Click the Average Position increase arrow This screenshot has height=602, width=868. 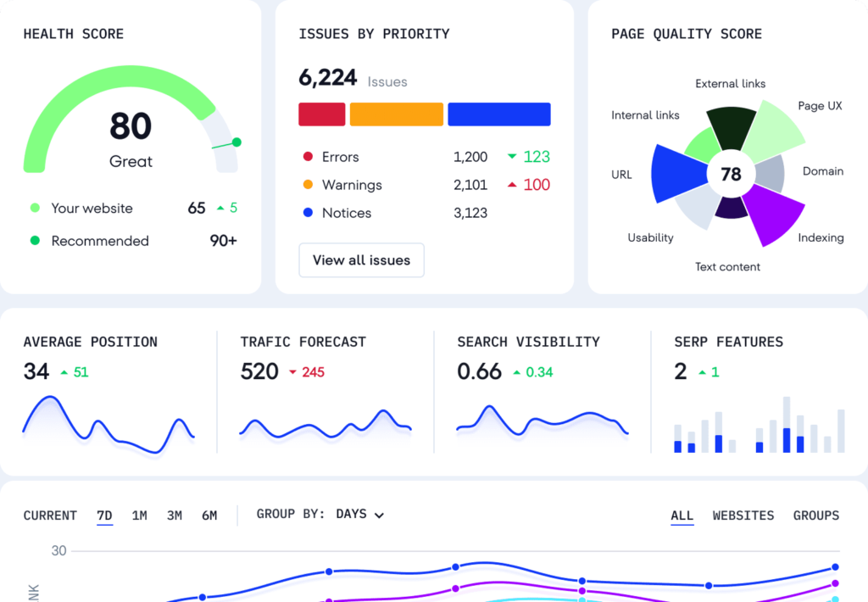tap(63, 371)
